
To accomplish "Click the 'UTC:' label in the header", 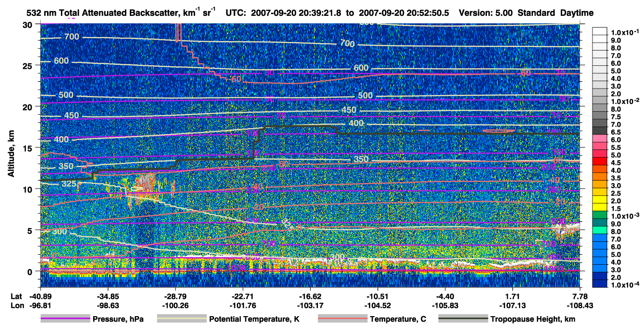I will coord(236,12).
